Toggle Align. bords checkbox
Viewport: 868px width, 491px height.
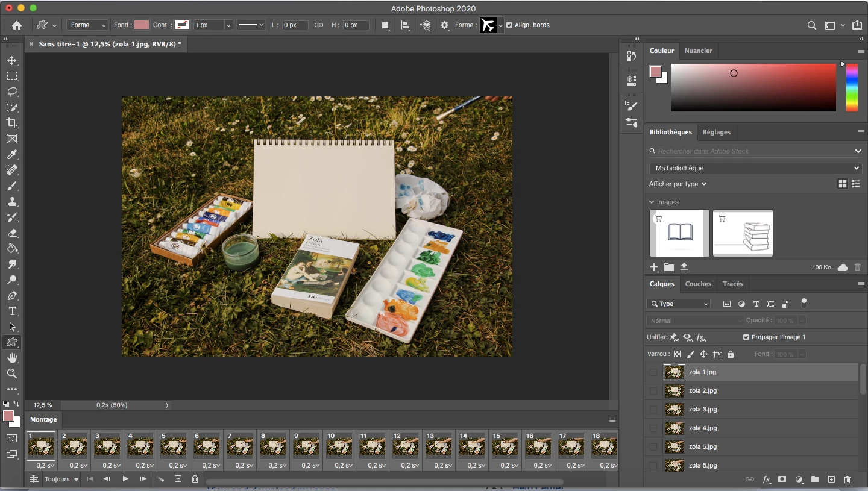tap(509, 25)
